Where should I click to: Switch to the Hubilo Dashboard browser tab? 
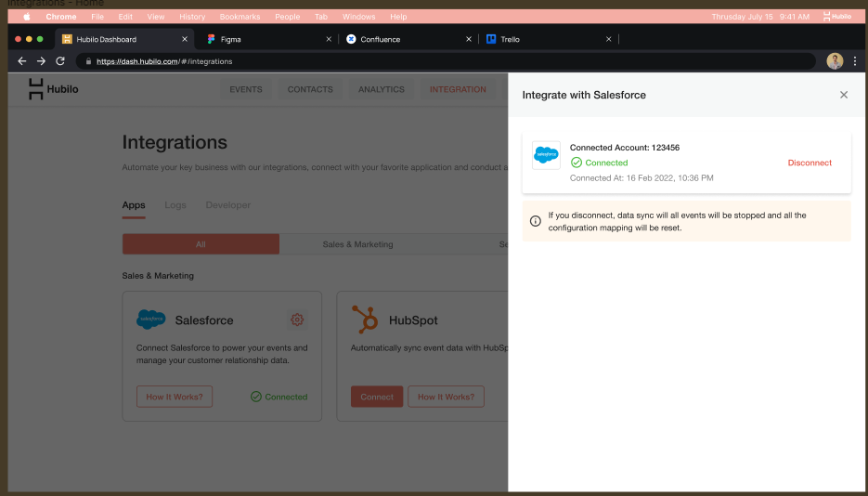124,39
